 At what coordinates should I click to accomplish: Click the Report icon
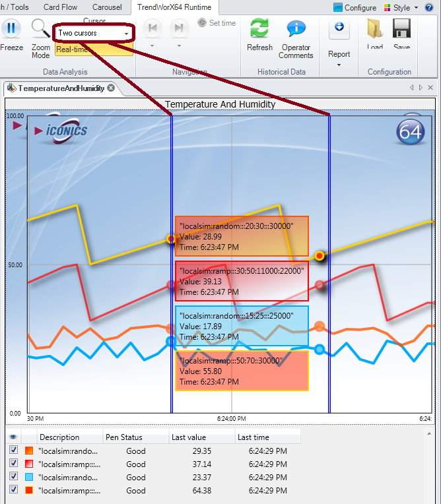click(339, 28)
